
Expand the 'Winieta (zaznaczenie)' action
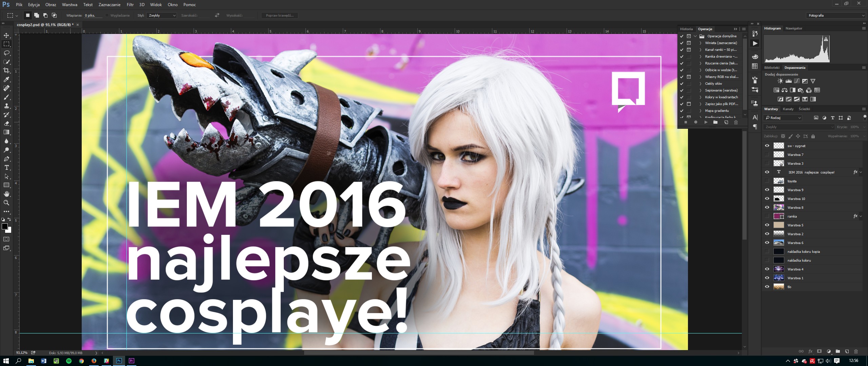click(701, 43)
